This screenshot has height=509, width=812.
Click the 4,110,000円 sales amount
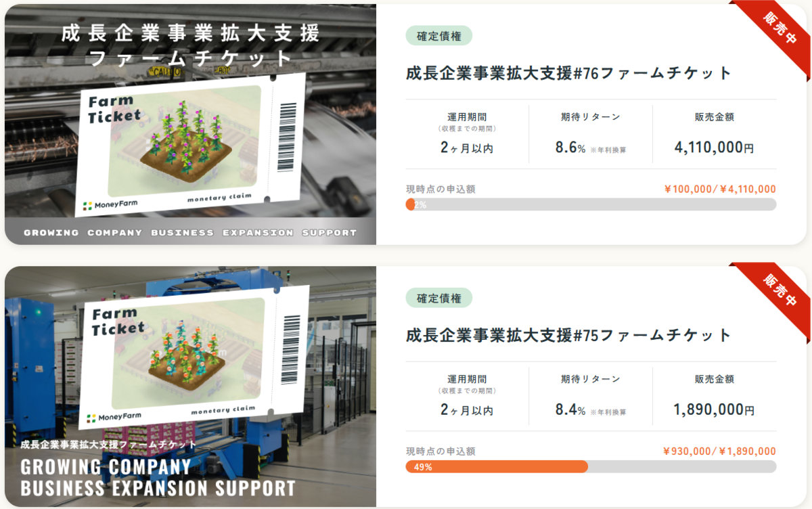click(x=714, y=148)
